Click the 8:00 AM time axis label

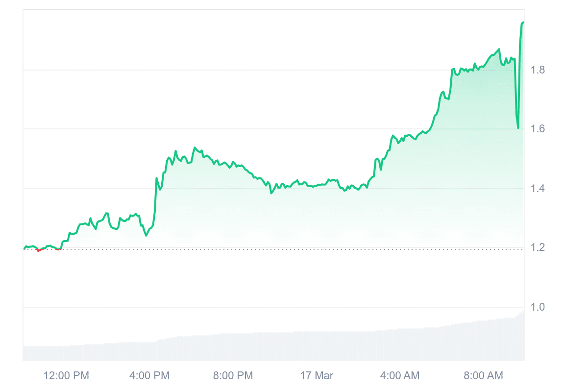pos(483,376)
